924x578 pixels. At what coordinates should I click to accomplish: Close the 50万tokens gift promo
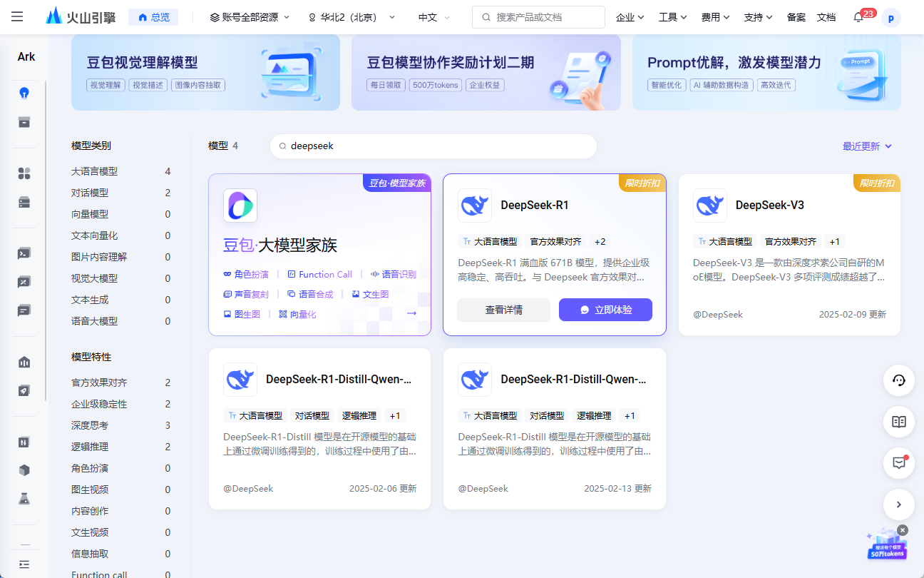click(x=903, y=530)
